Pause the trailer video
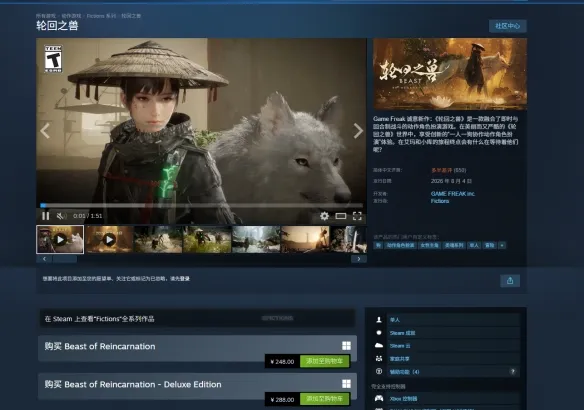This screenshot has height=410, width=584. [x=45, y=216]
